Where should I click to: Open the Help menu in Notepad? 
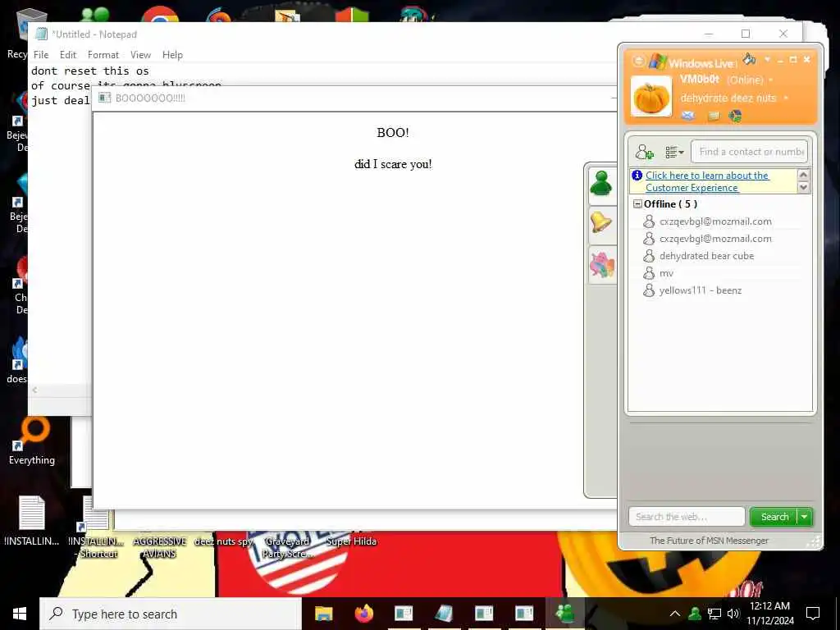[x=172, y=55]
